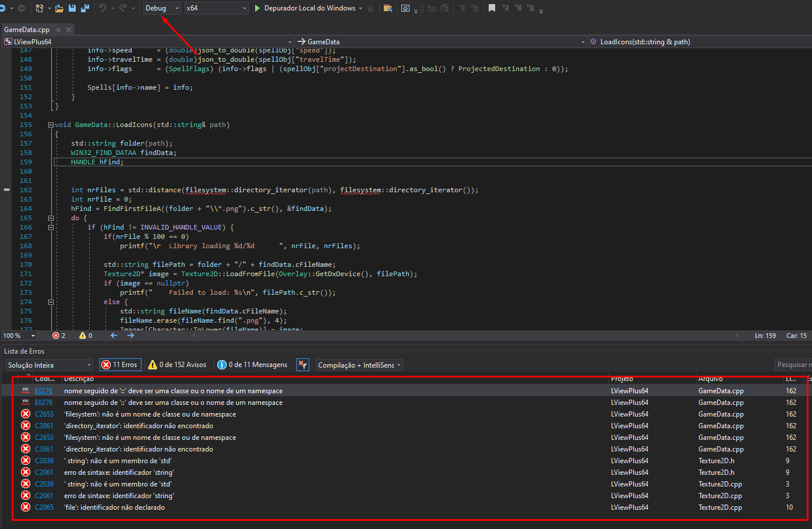Open the first E0276 error code link
The width and height of the screenshot is (812, 529).
click(x=44, y=391)
